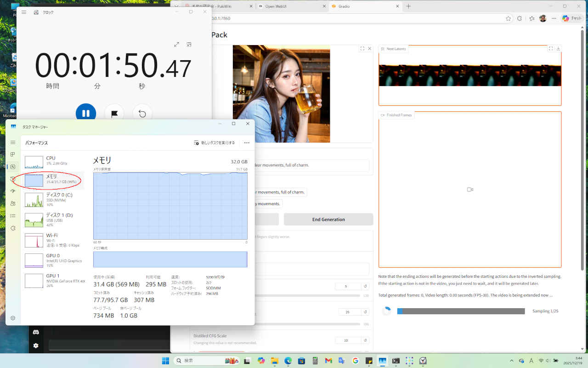Click the Distilled CFG Scale number field
The height and width of the screenshot is (368, 588).
347,340
